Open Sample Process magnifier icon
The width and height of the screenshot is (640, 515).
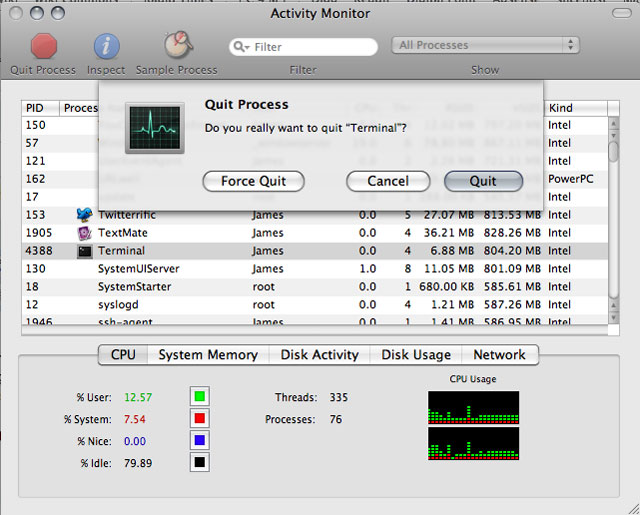click(178, 46)
